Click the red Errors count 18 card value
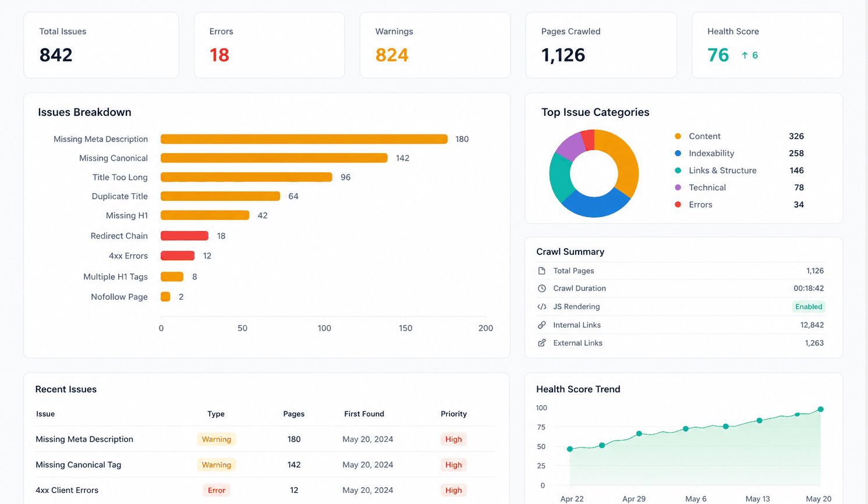Screen dimensions: 868x504 coord(219,55)
